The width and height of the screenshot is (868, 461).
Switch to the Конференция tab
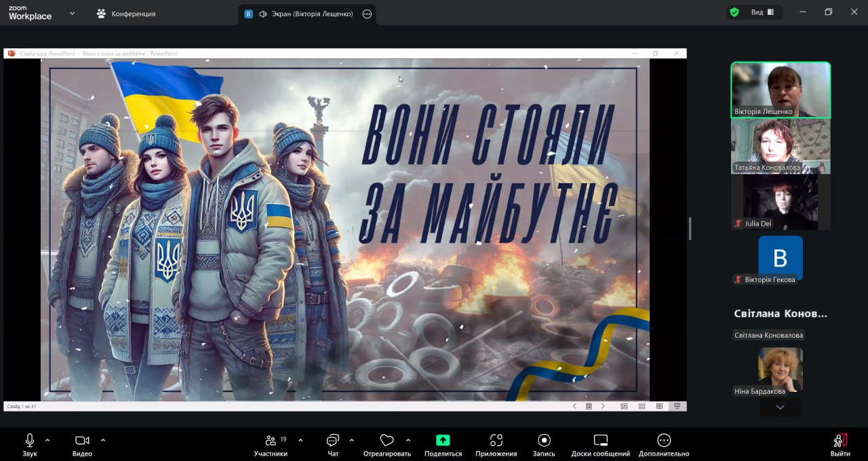126,14
